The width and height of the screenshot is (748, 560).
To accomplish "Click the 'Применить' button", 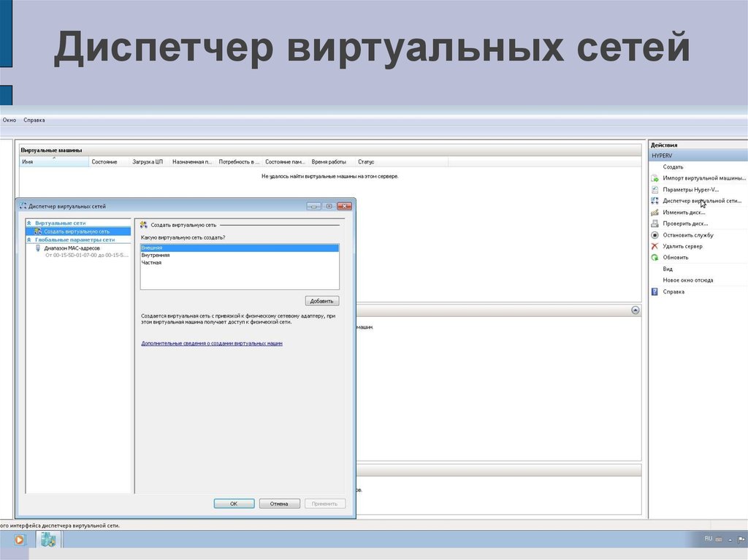I will [324, 504].
